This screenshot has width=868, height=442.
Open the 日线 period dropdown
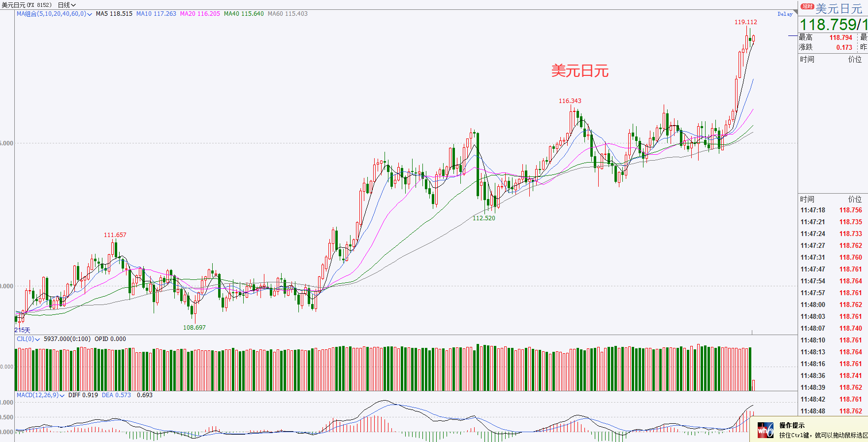pyautogui.click(x=66, y=5)
